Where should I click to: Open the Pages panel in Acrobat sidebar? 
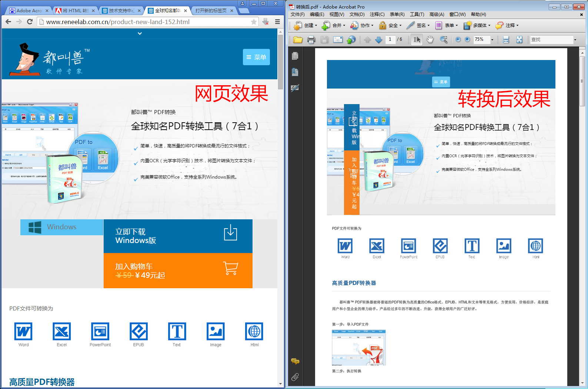coord(295,56)
